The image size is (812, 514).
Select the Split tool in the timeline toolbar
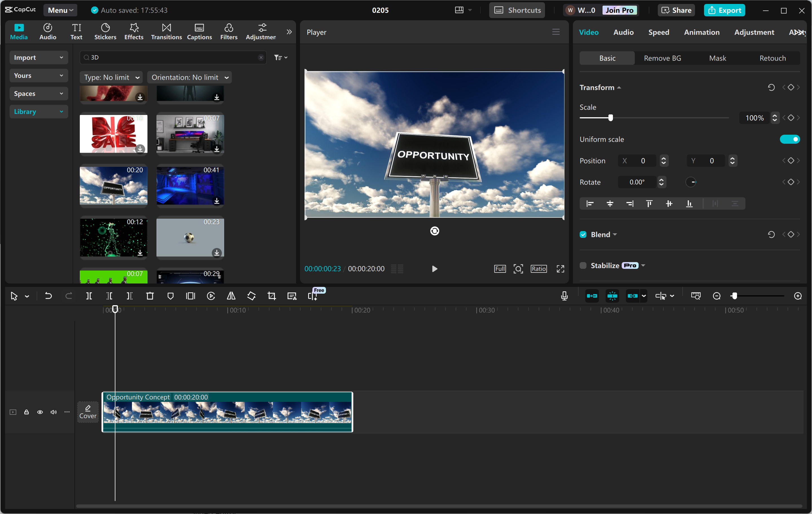pos(89,296)
